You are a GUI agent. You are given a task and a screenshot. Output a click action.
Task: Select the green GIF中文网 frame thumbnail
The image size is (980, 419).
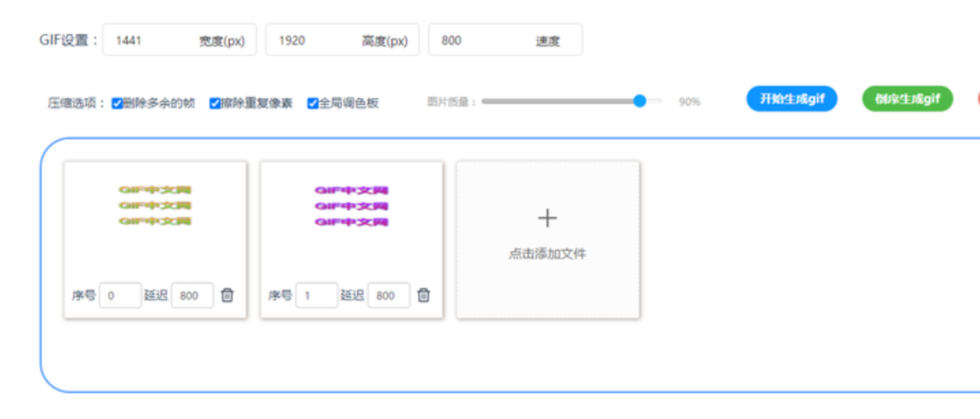point(155,205)
